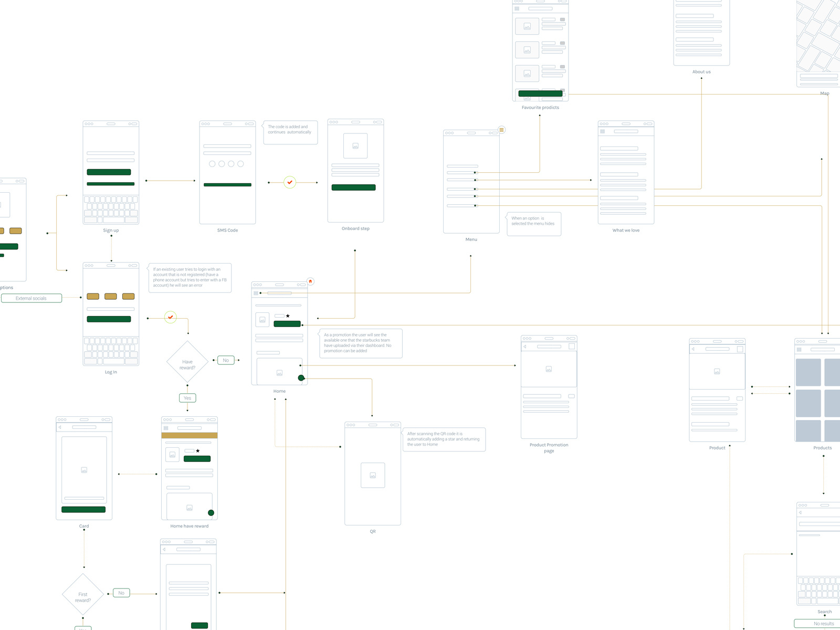This screenshot has width=840, height=630.
Task: Expand the hamburger menu in the Home wireframe header
Action: point(256,292)
